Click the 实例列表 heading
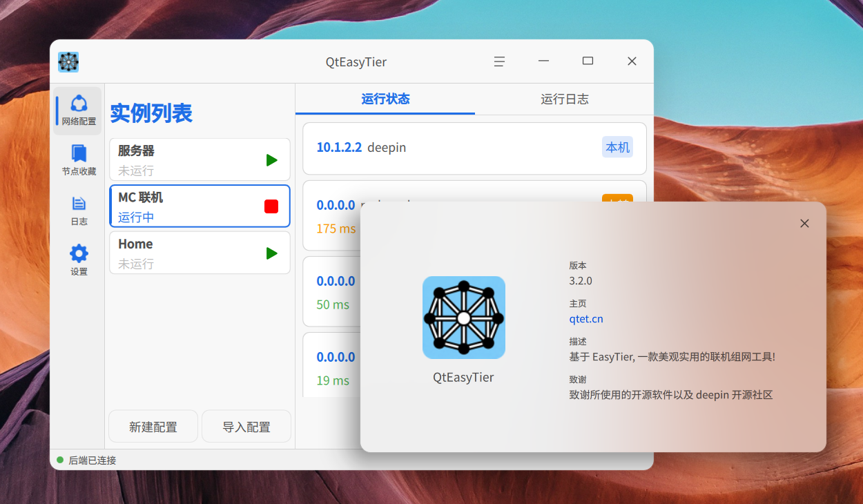Screen dimensions: 863x504 (x=151, y=113)
